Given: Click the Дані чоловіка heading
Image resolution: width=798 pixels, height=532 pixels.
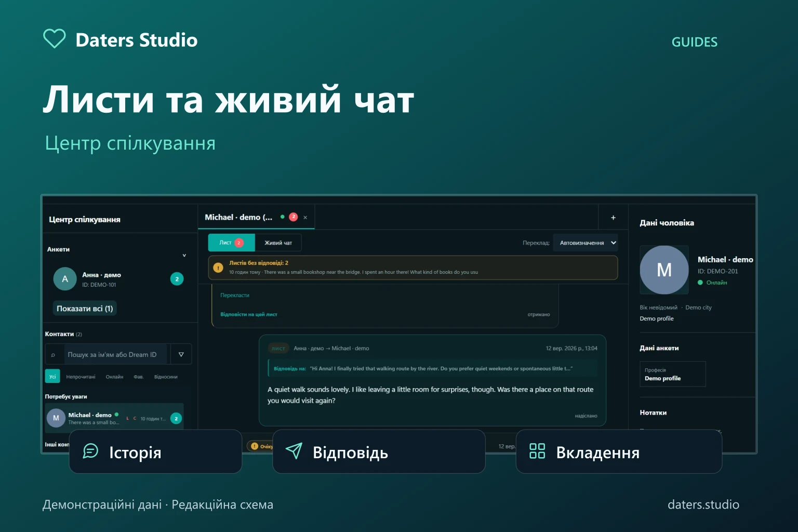Looking at the screenshot, I should coord(667,223).
